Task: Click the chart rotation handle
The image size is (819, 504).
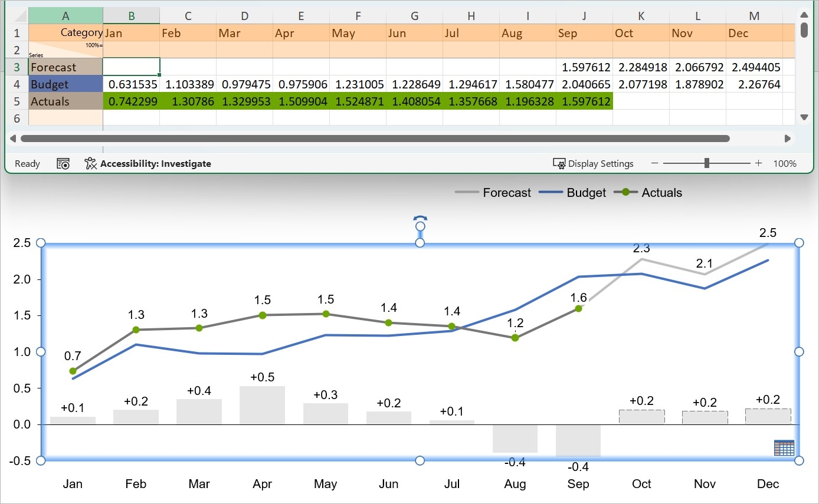Action: [x=420, y=222]
